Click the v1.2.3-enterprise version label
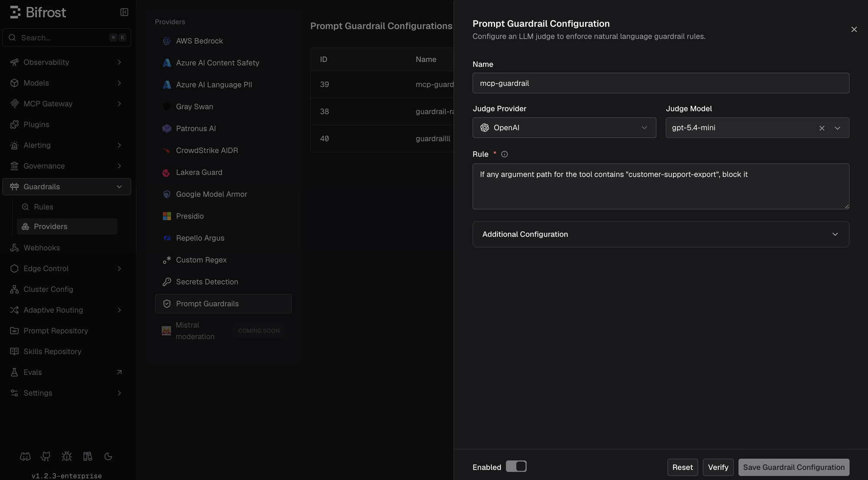The width and height of the screenshot is (868, 480). click(66, 476)
